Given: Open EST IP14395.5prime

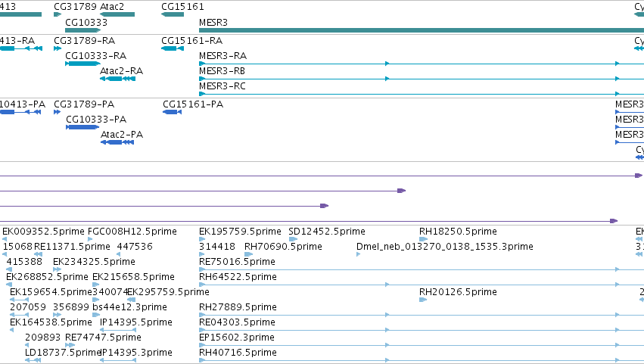Looking at the screenshot, I should [x=136, y=323].
